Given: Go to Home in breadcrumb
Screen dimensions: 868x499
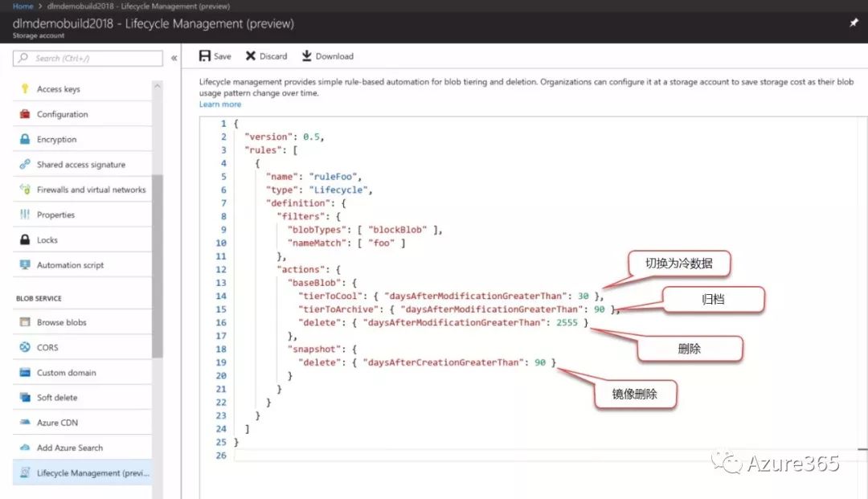Looking at the screenshot, I should click(x=23, y=6).
